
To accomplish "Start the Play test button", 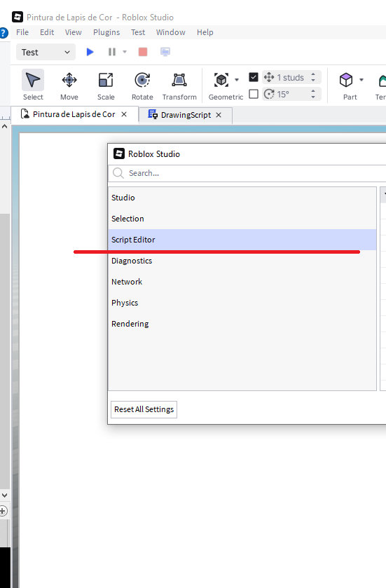I will 90,52.
